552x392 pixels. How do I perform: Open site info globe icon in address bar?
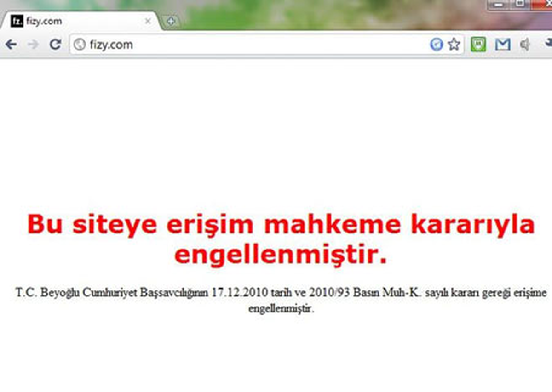pyautogui.click(x=80, y=45)
